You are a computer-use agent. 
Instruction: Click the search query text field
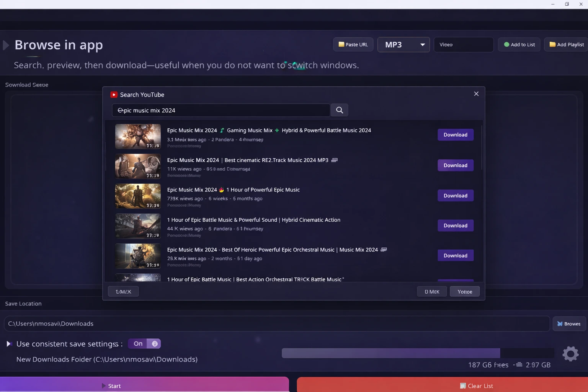tap(221, 110)
